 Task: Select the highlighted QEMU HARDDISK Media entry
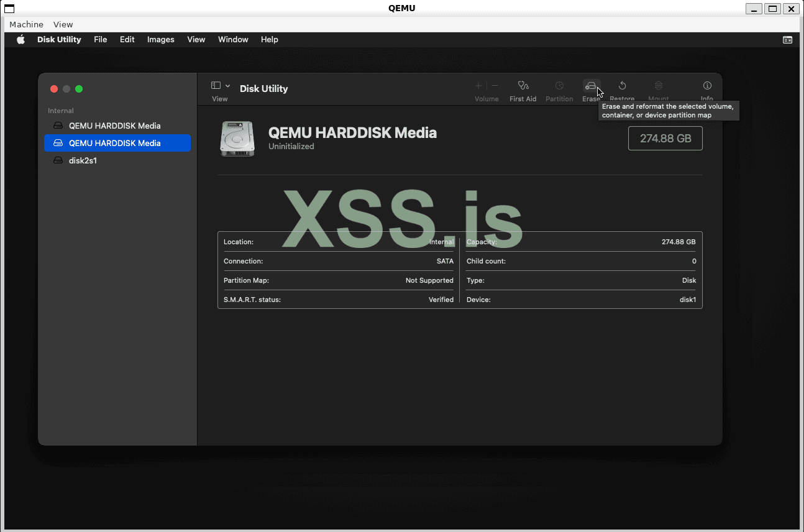tap(114, 143)
